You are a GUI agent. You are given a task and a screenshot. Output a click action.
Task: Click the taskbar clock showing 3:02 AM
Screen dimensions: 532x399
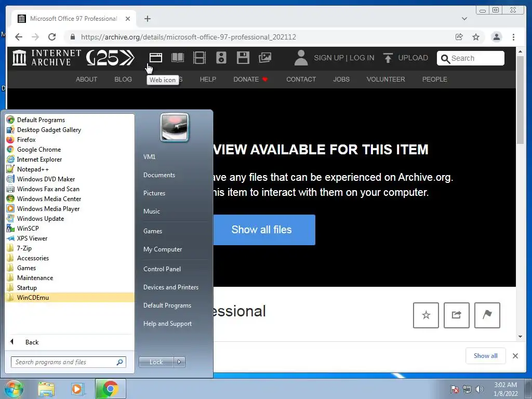(x=506, y=389)
